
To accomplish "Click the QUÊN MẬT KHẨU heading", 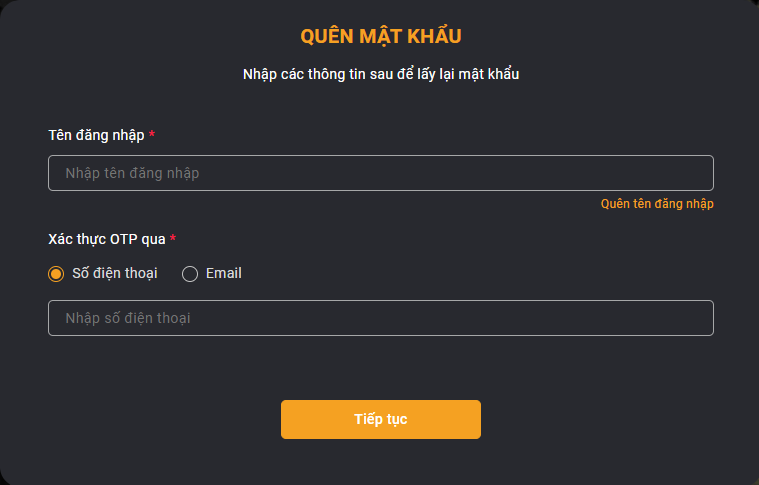I will point(381,36).
